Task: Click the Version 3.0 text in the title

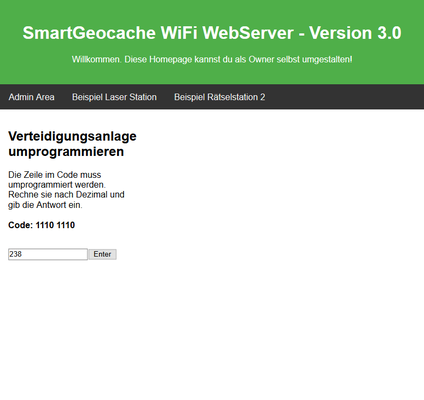Action: (x=355, y=33)
